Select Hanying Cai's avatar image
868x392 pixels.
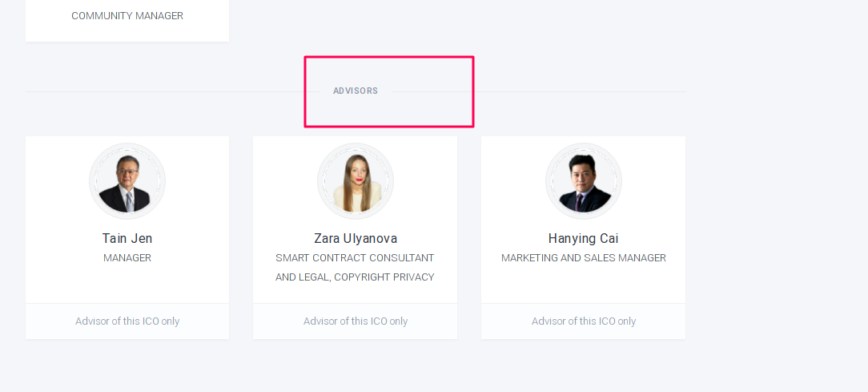584,181
